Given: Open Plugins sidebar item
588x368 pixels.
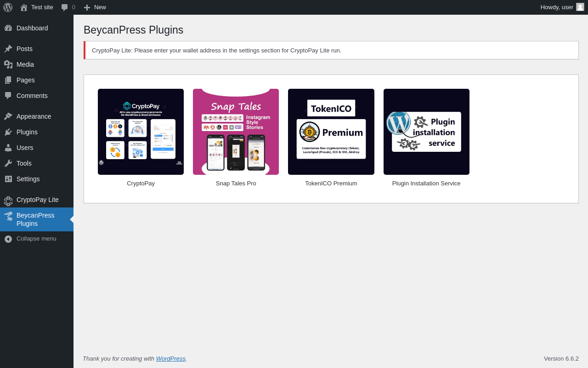Looking at the screenshot, I should [37, 132].
